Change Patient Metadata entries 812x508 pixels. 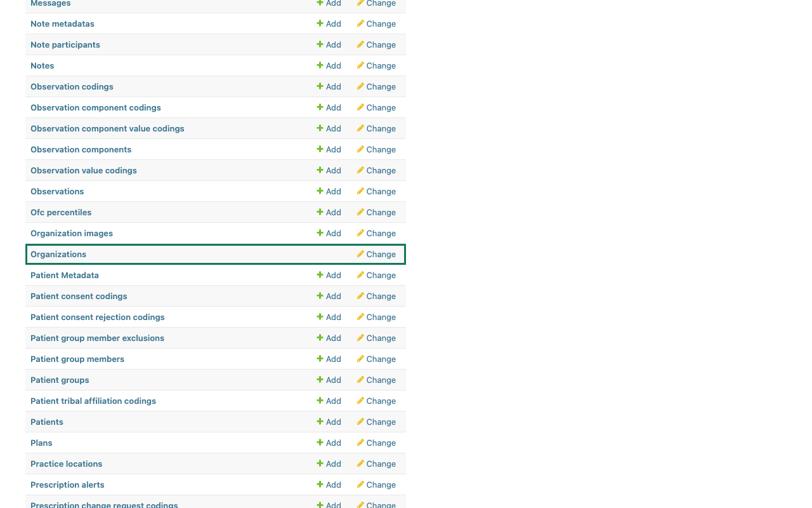376,275
